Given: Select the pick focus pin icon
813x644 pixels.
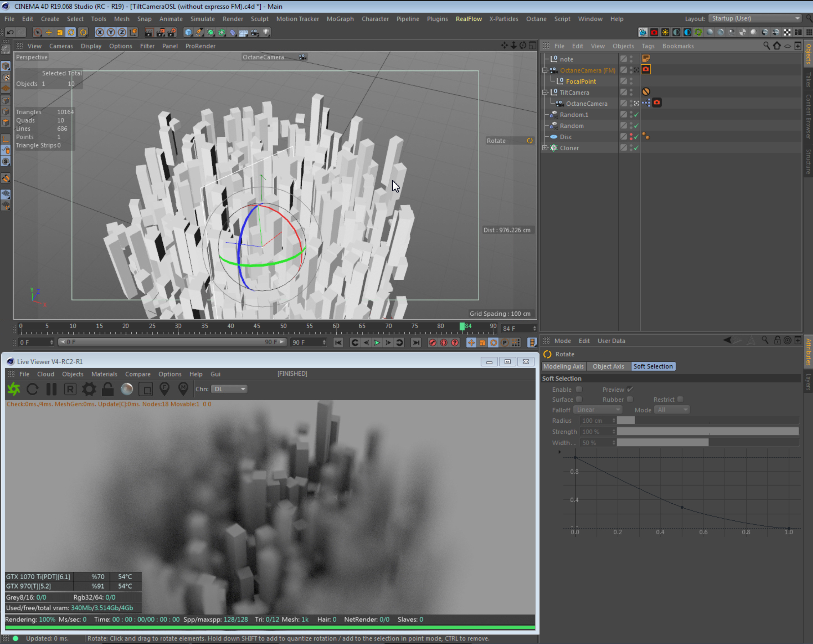Looking at the screenshot, I should [x=164, y=389].
